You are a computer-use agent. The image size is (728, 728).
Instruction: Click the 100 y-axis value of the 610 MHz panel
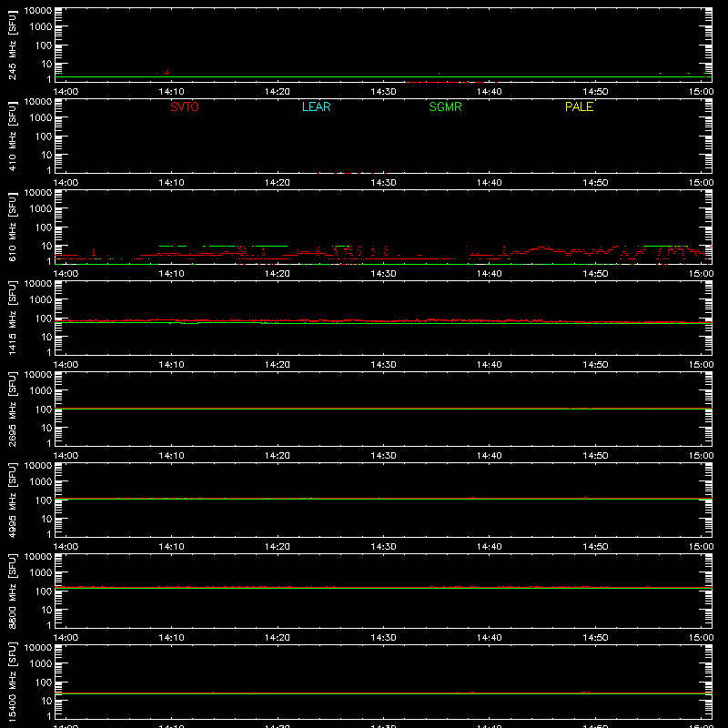click(44, 227)
